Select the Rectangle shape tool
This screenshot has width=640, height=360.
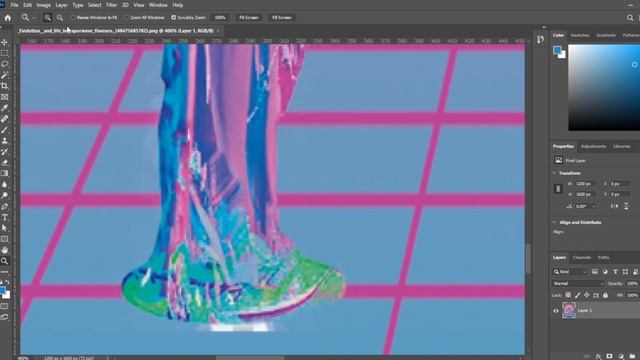[4, 239]
